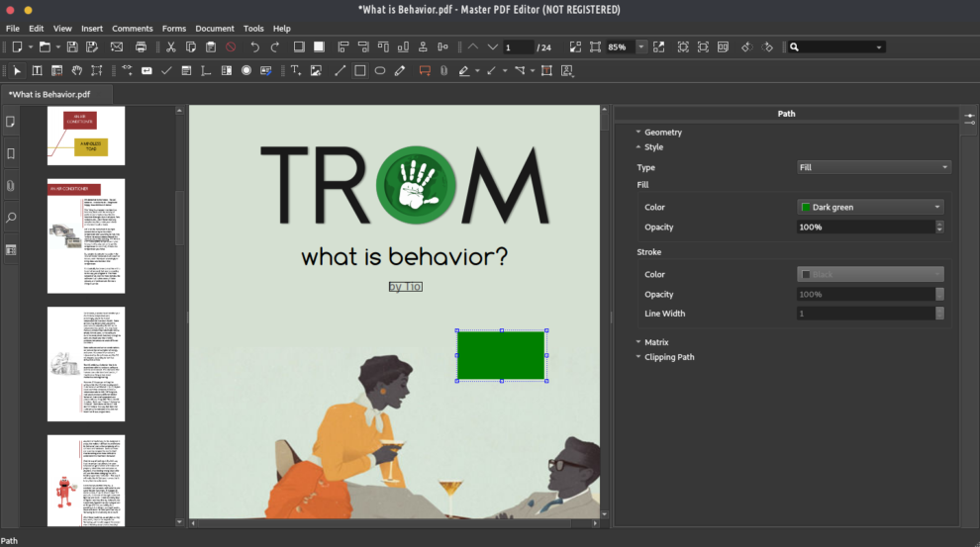Click the Save document icon
The height and width of the screenshot is (547, 980).
(71, 46)
